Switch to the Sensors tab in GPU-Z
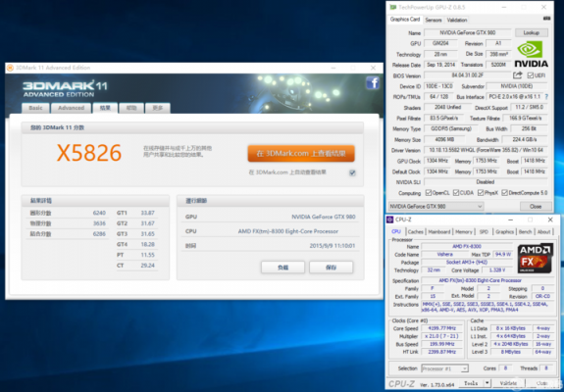Image resolution: width=564 pixels, height=392 pixels. (434, 21)
